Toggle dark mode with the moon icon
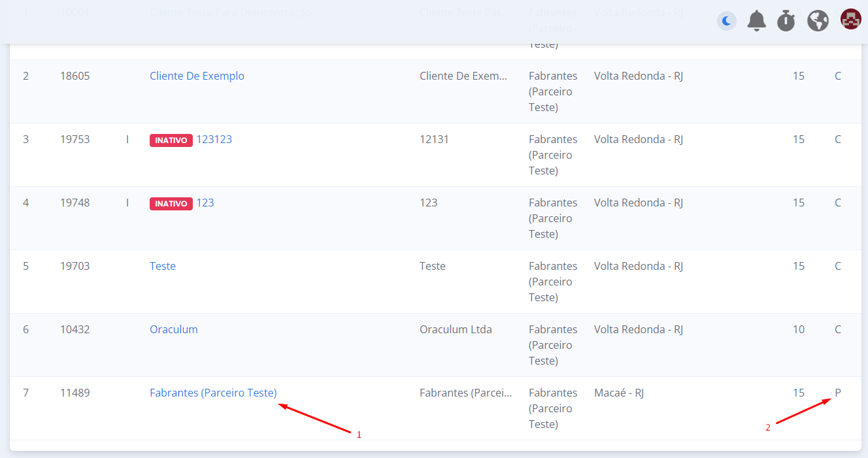The width and height of the screenshot is (868, 458). coord(726,22)
